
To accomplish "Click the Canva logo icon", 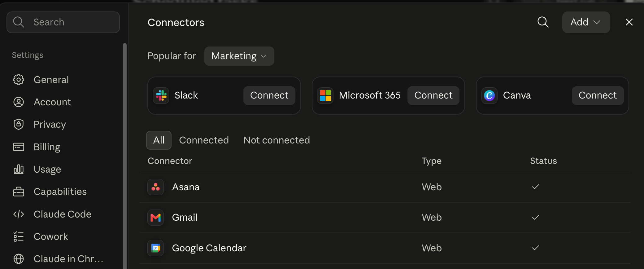I will (x=490, y=95).
